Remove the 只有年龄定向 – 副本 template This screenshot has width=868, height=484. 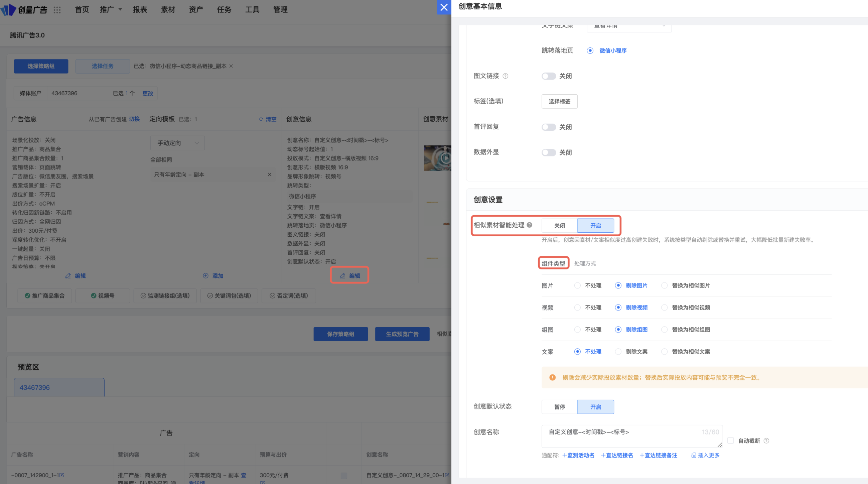(x=269, y=174)
